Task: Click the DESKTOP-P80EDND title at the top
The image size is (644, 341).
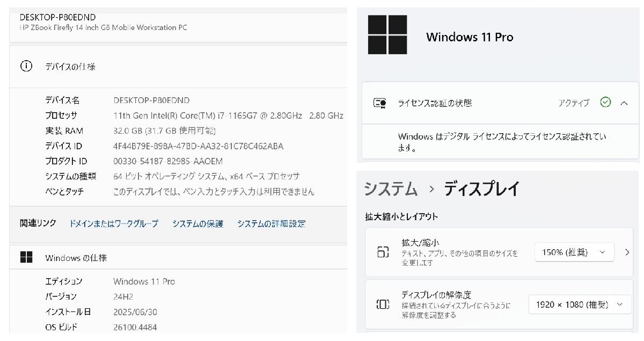Action: (x=57, y=17)
